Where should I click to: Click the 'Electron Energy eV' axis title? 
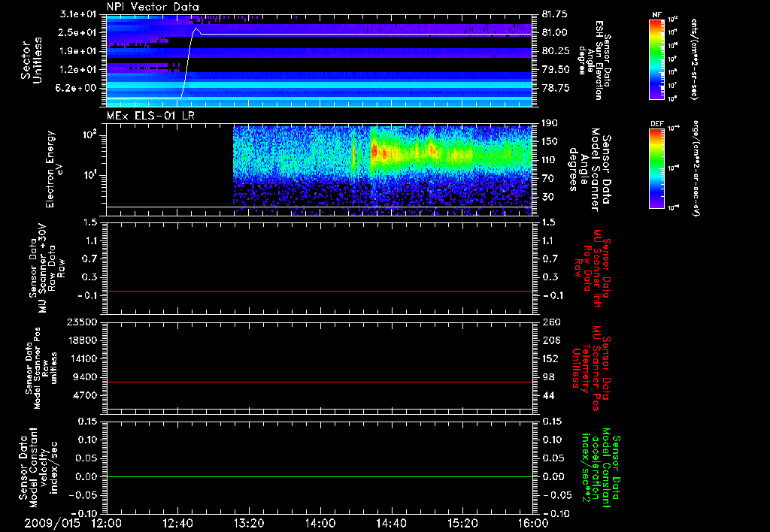coord(55,169)
